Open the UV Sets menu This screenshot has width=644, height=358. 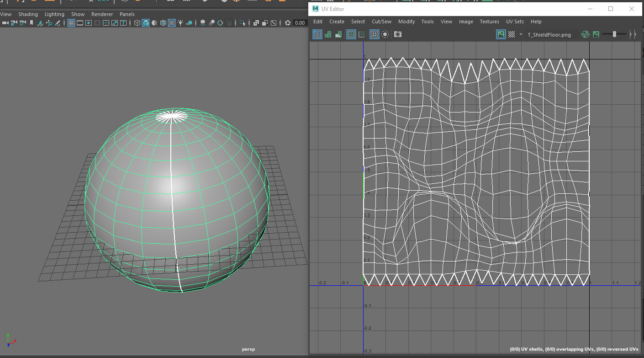tap(515, 21)
